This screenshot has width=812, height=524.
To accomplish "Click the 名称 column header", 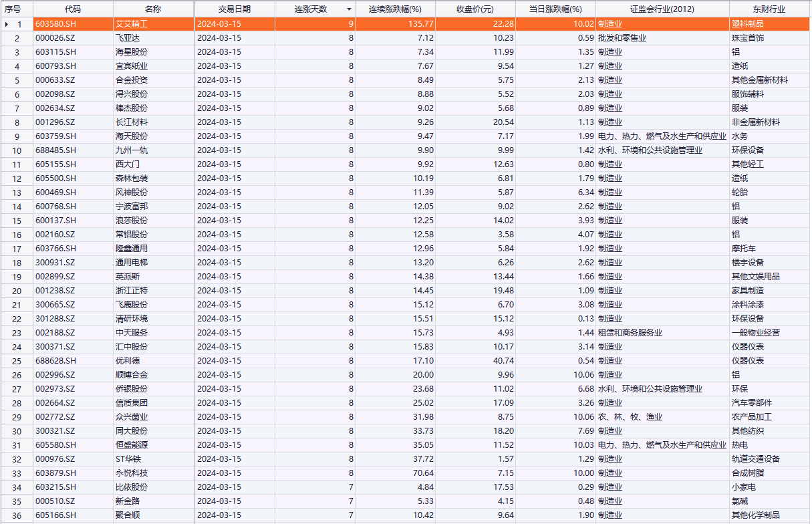I will coord(153,9).
